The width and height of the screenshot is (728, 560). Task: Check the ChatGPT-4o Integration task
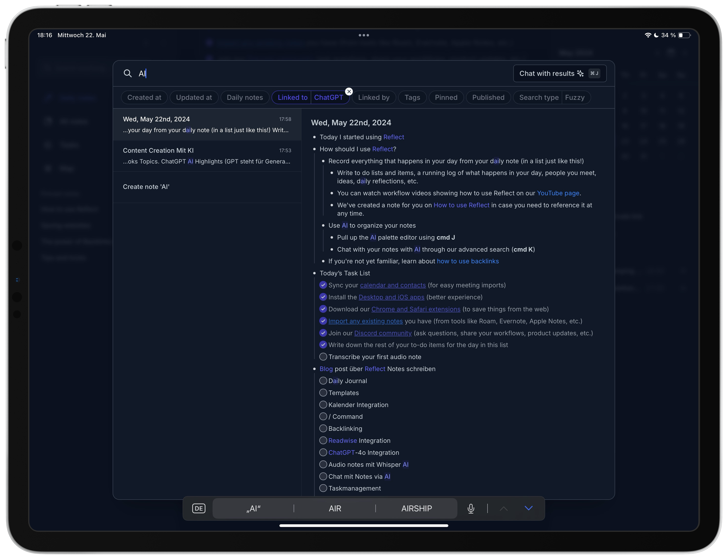click(x=323, y=452)
